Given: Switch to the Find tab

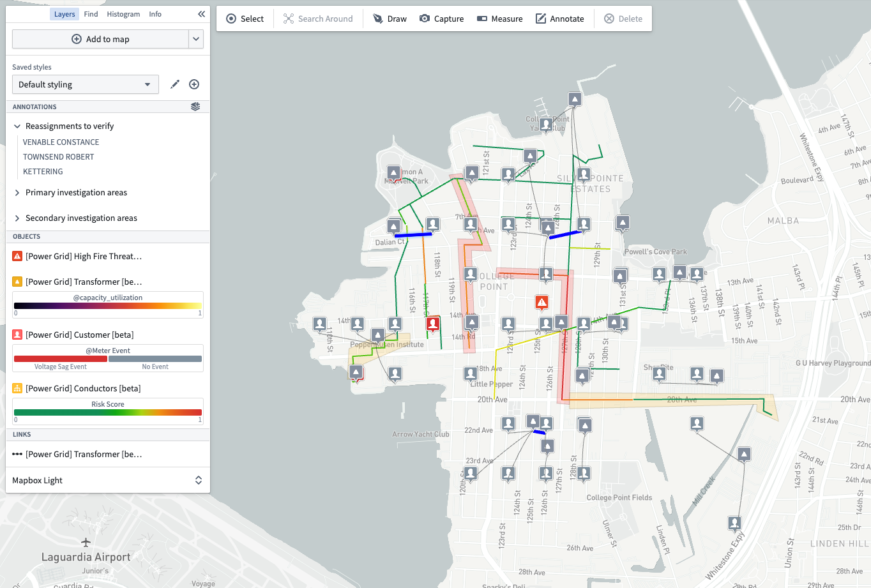Looking at the screenshot, I should [91, 14].
